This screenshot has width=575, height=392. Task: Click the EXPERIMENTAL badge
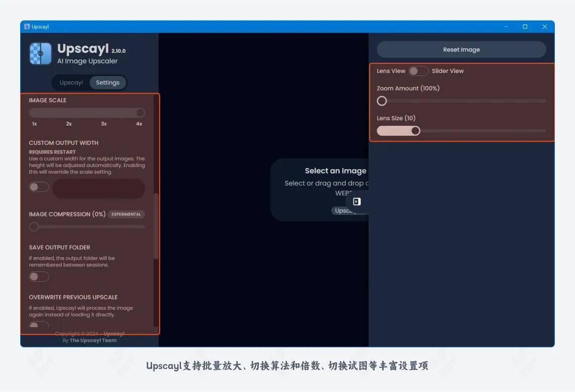tap(126, 214)
